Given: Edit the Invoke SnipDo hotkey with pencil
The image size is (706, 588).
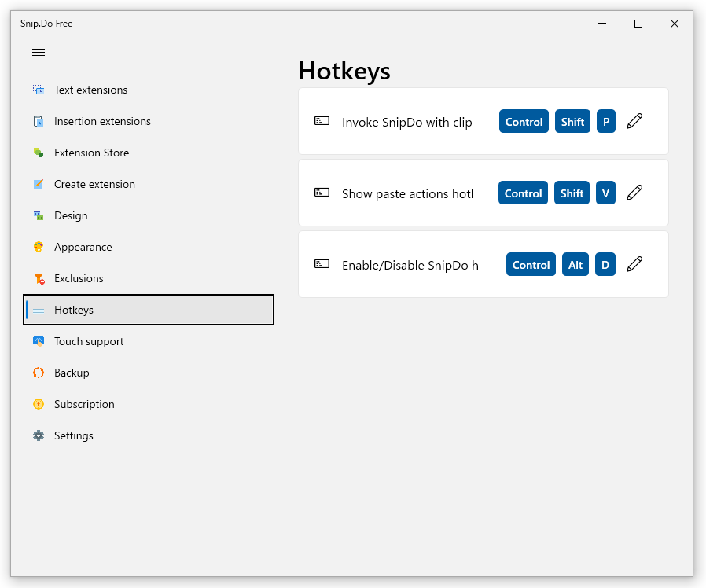Looking at the screenshot, I should [x=634, y=121].
